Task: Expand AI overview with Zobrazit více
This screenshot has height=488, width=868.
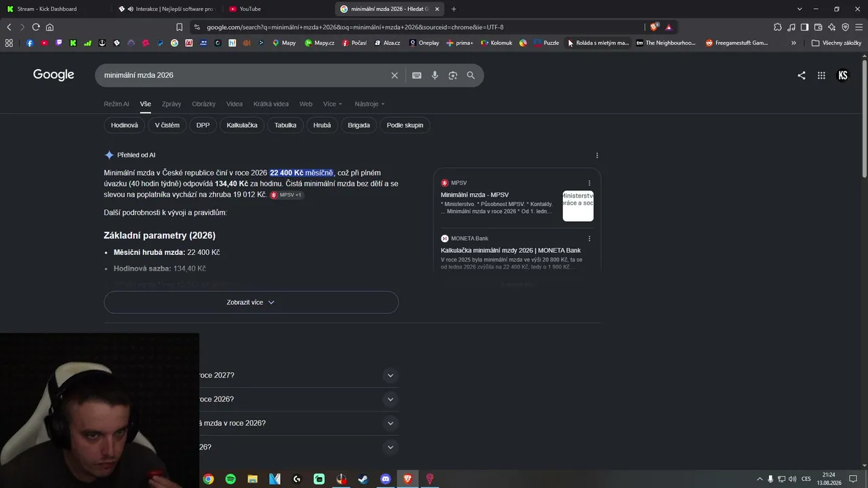Action: (x=251, y=302)
